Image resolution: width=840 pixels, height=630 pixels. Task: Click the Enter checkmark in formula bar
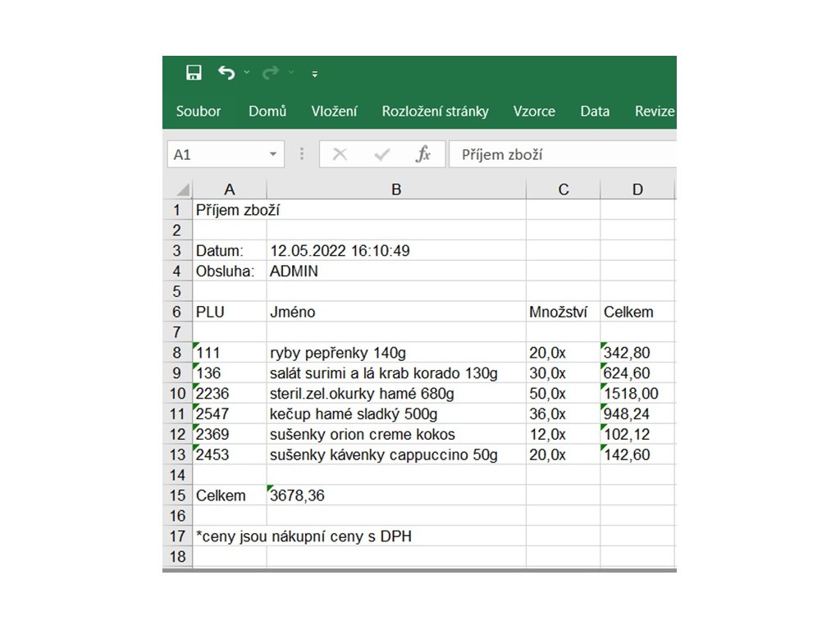(x=381, y=155)
